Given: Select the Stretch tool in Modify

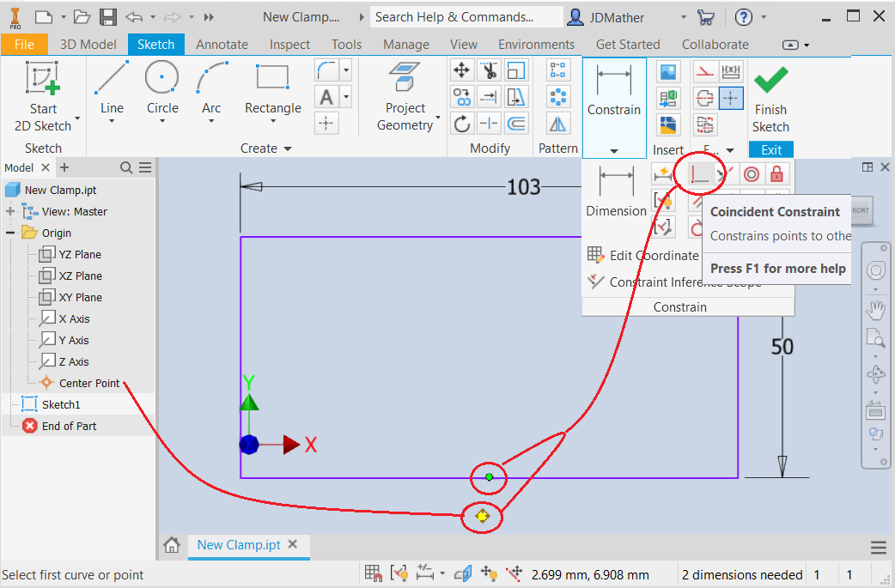Looking at the screenshot, I should (516, 97).
